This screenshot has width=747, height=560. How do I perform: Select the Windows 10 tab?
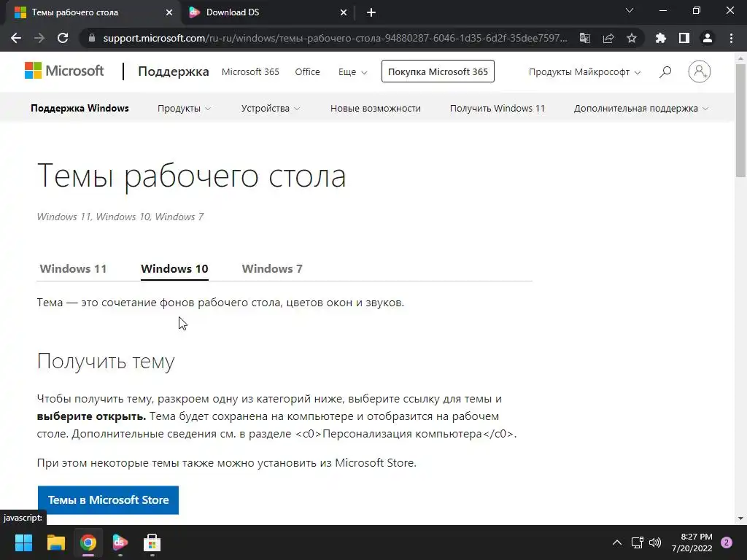click(174, 268)
